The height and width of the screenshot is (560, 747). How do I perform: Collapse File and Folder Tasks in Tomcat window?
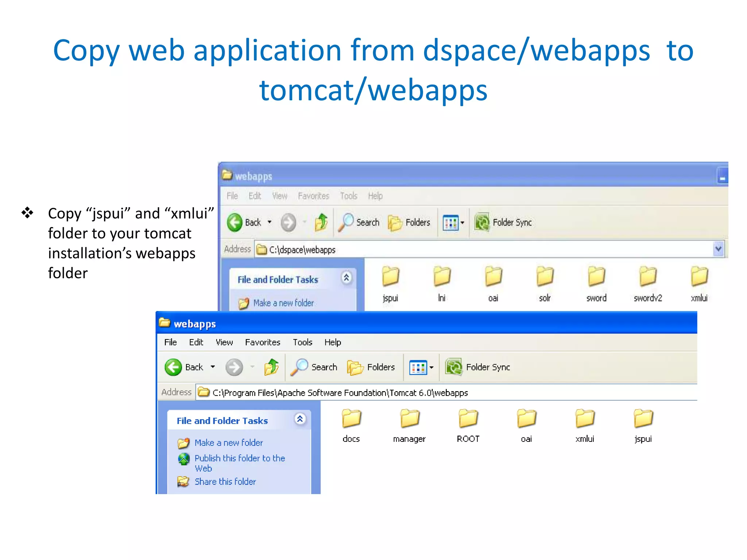pyautogui.click(x=300, y=419)
